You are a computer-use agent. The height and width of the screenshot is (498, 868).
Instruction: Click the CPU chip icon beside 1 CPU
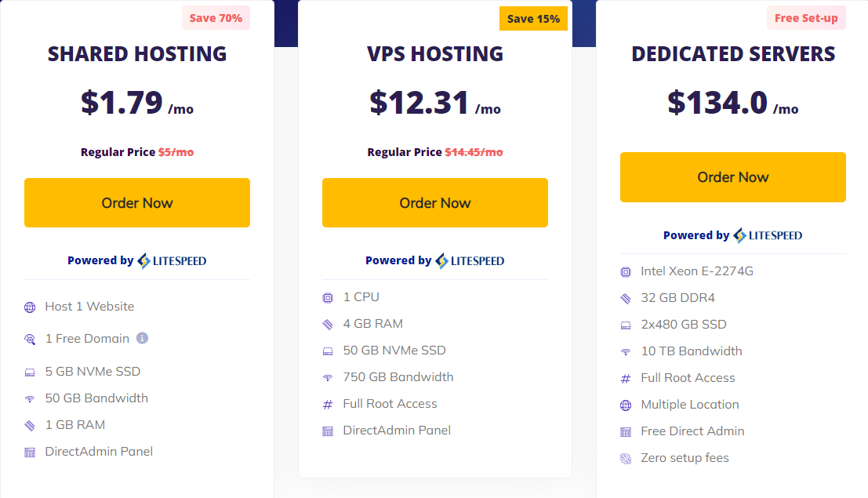click(x=328, y=298)
